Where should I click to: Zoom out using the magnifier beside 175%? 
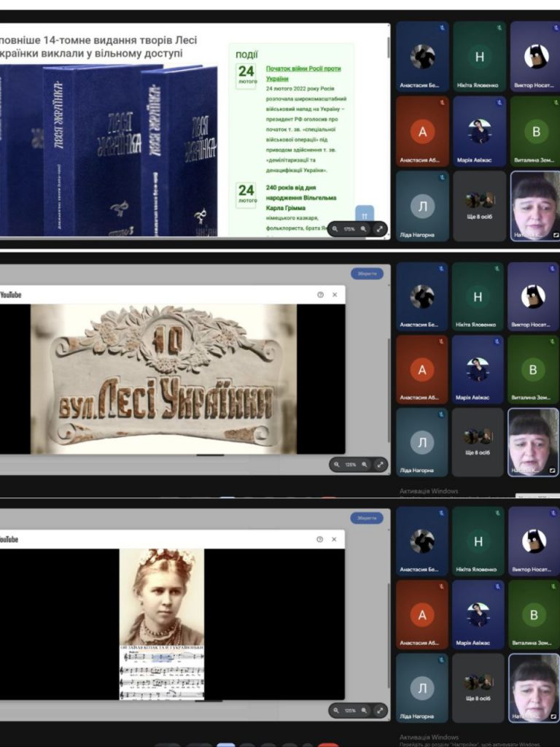coord(335,229)
